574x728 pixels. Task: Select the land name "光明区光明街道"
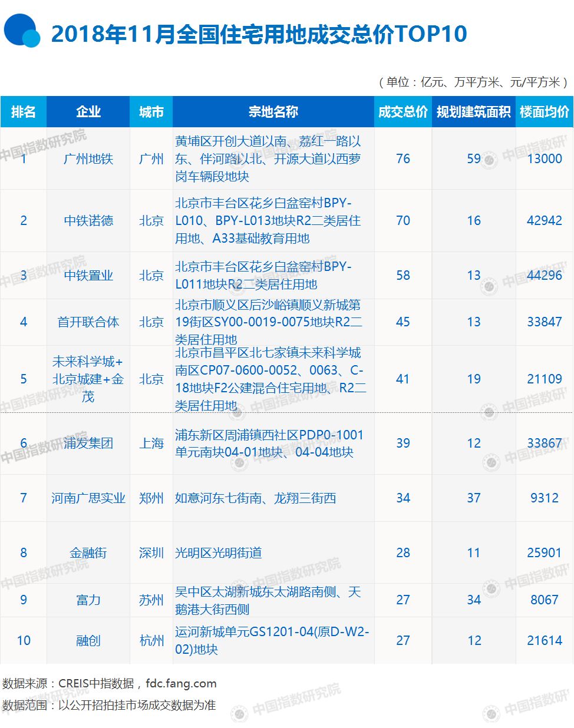pos(218,553)
